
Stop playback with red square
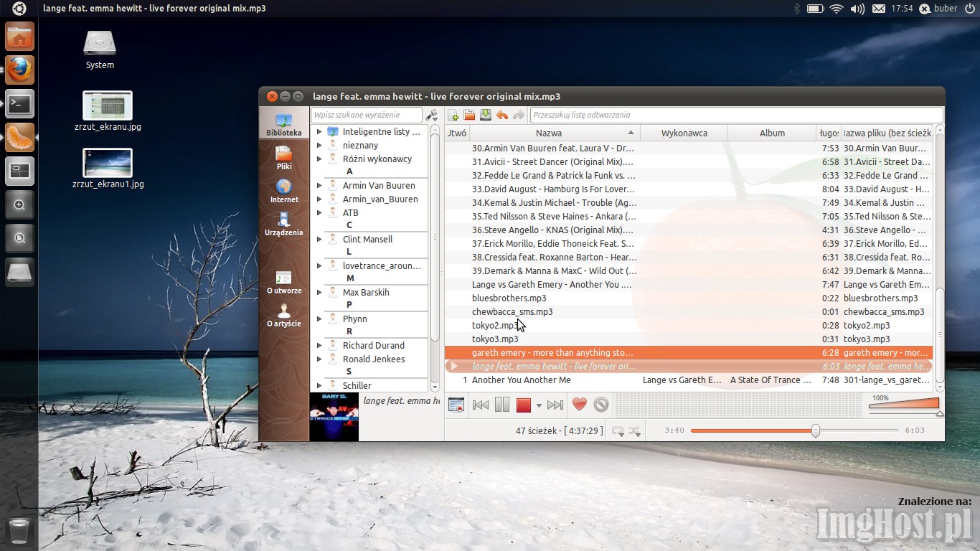[x=523, y=405]
